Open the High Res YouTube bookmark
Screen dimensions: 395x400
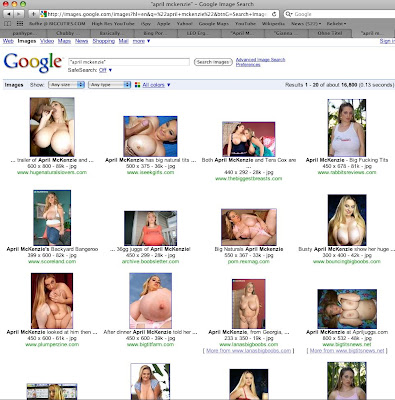(113, 24)
